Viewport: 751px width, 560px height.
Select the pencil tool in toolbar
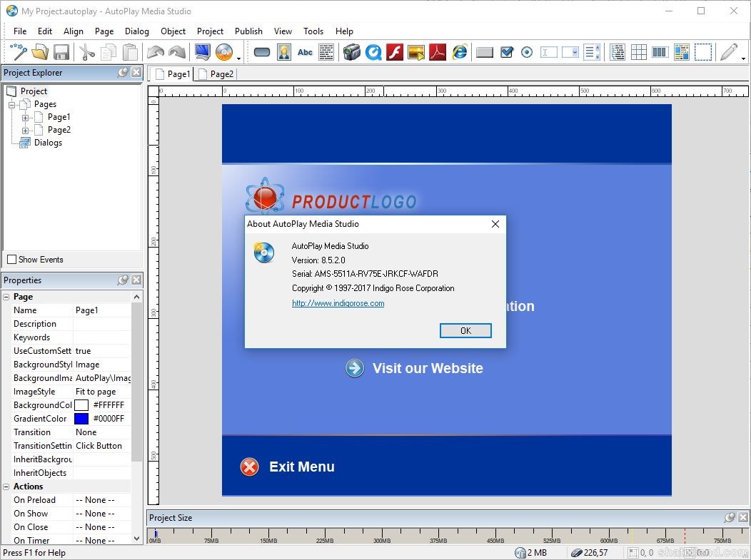pos(728,51)
